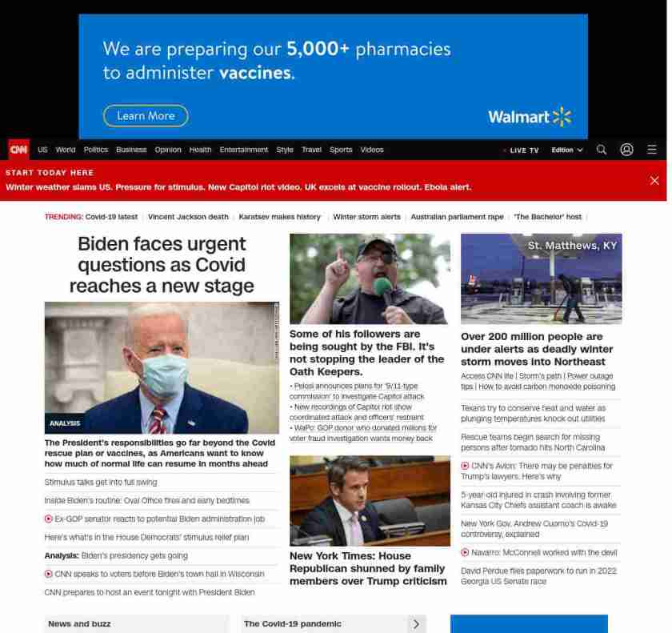Viewport: 672px width, 633px height.
Task: Select the Vincent Jackson death trending topic
Action: (x=188, y=217)
